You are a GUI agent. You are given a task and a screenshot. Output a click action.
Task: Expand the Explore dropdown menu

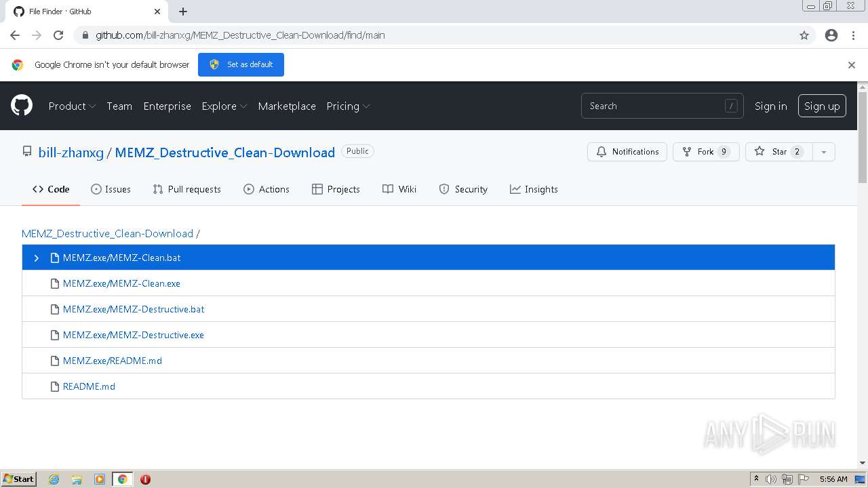[x=224, y=106]
